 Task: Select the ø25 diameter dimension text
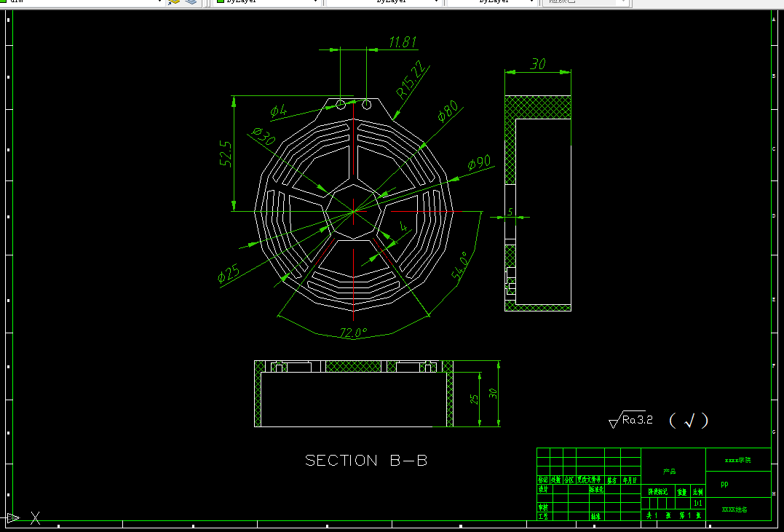[x=229, y=274]
